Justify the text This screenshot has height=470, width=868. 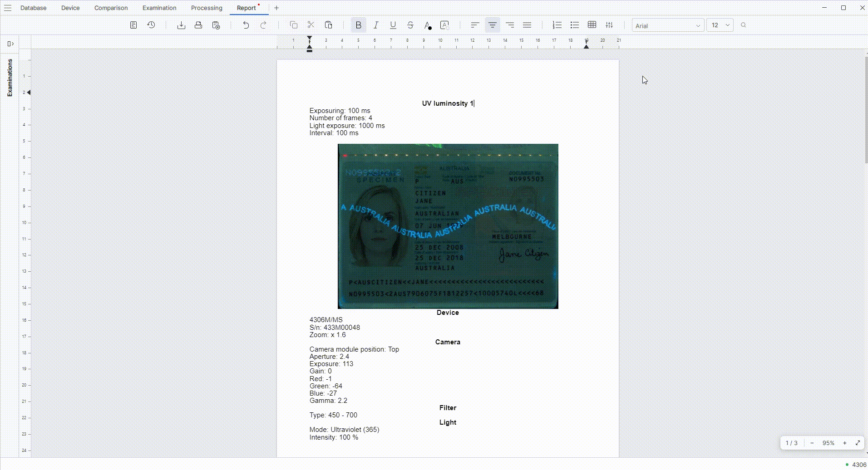[x=527, y=25]
